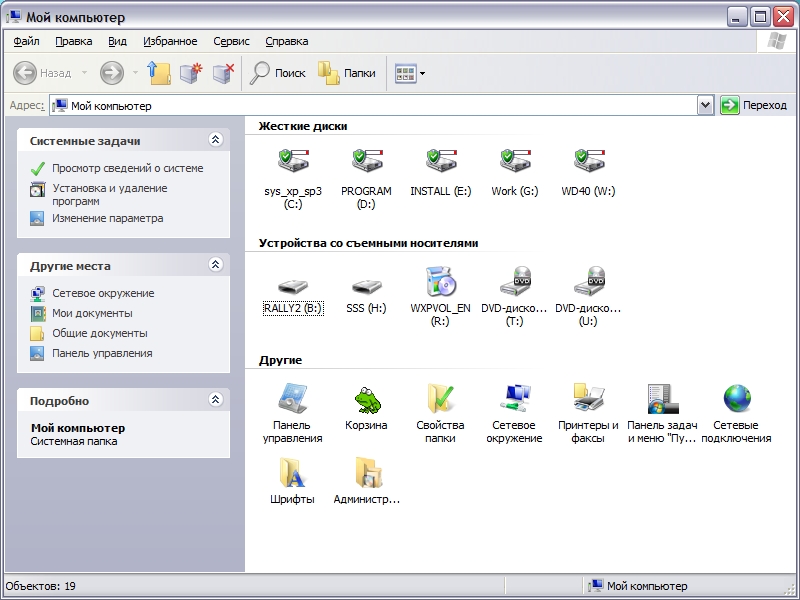The image size is (800, 600).
Task: Collapse the Другие места panel
Action: (215, 266)
